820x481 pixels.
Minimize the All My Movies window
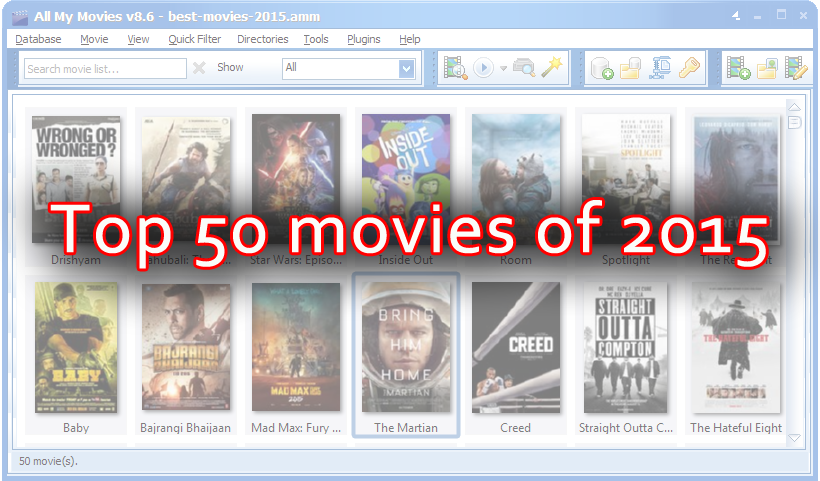point(757,17)
